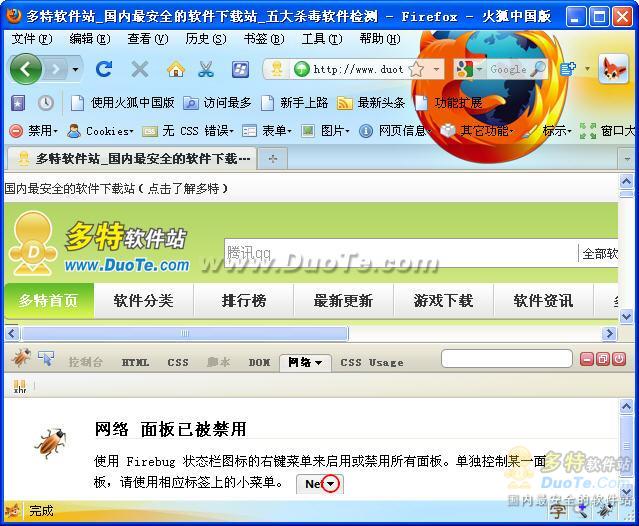This screenshot has width=639, height=526.
Task: Open 使用火狐中国版 bookmark
Action: point(122,103)
